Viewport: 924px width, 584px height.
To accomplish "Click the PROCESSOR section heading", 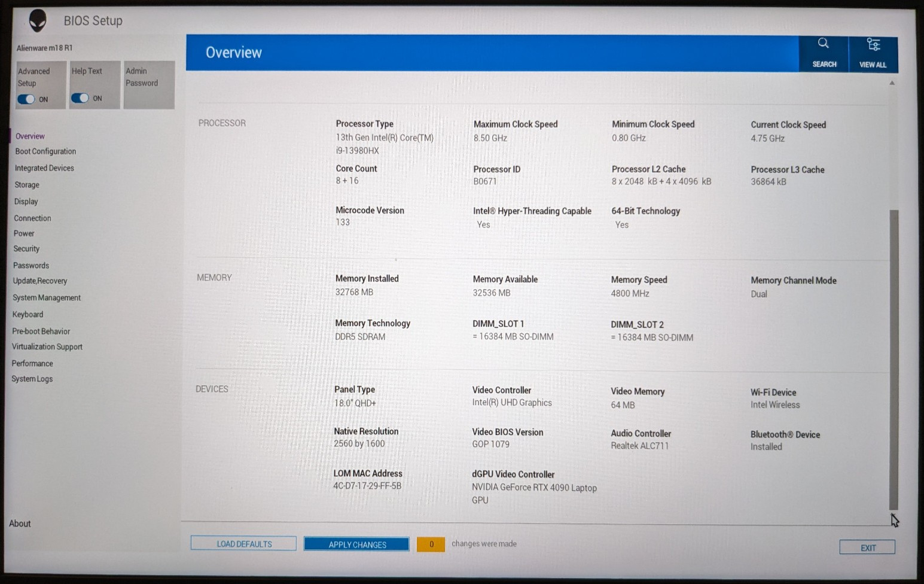I will (x=222, y=123).
